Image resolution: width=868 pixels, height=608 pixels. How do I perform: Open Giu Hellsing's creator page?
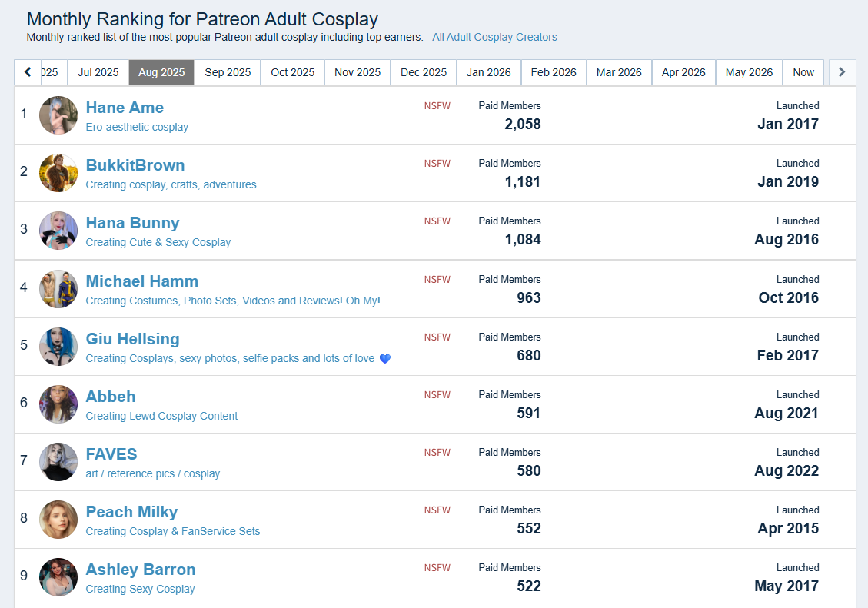tap(132, 339)
